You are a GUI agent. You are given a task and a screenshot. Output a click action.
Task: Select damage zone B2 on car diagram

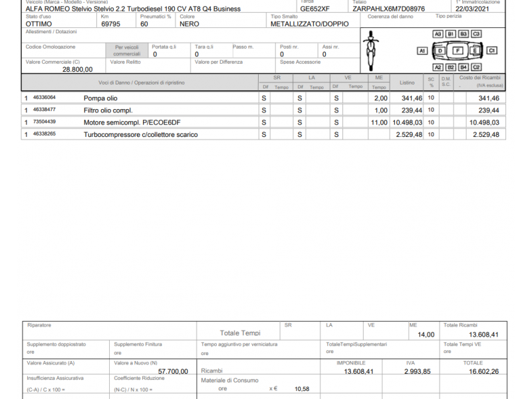pos(451,67)
